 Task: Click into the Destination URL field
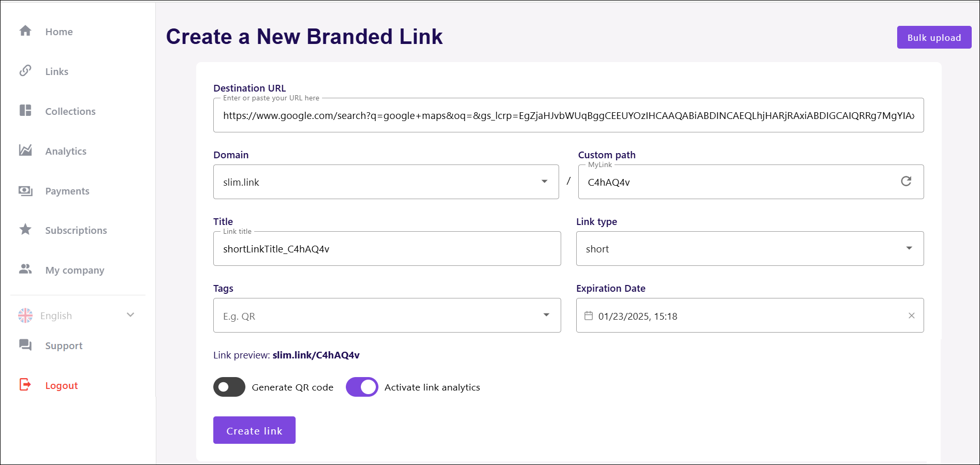[568, 115]
